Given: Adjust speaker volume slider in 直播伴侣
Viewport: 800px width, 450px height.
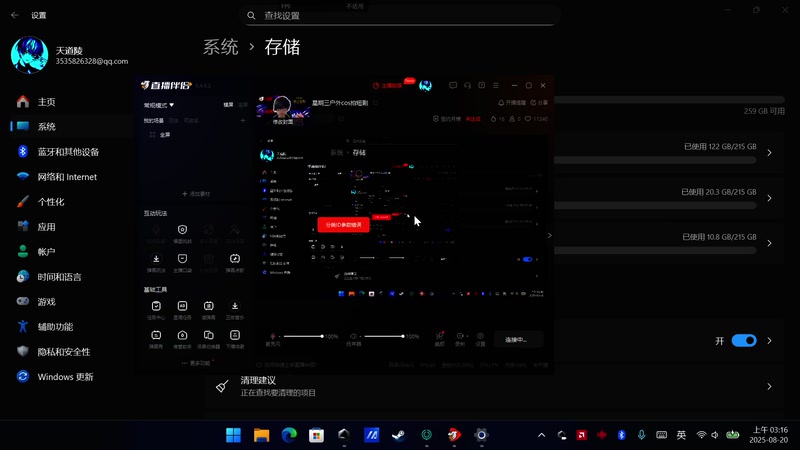Looking at the screenshot, I should (x=384, y=336).
